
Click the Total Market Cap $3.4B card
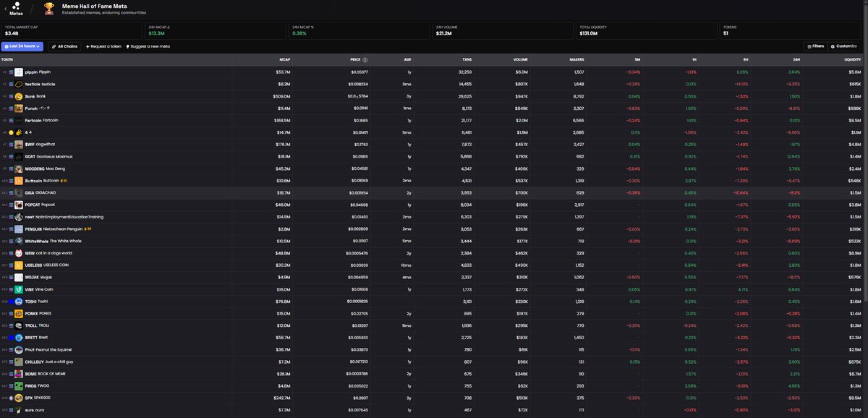pyautogui.click(x=71, y=30)
